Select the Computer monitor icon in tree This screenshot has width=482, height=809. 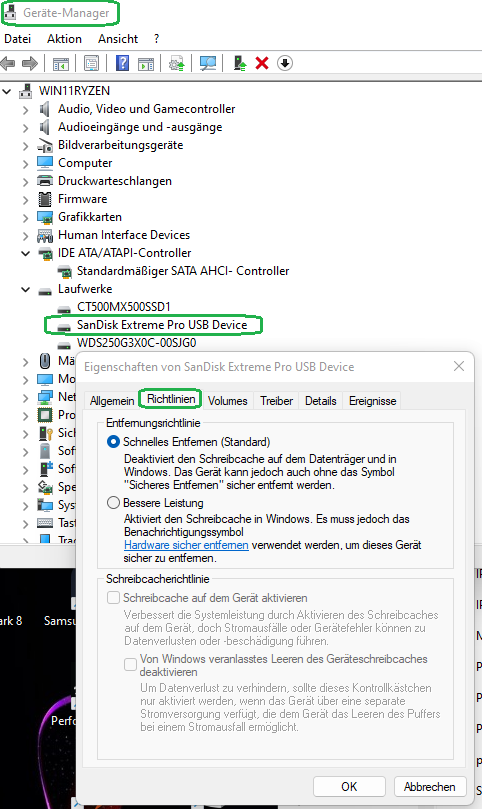pos(45,163)
